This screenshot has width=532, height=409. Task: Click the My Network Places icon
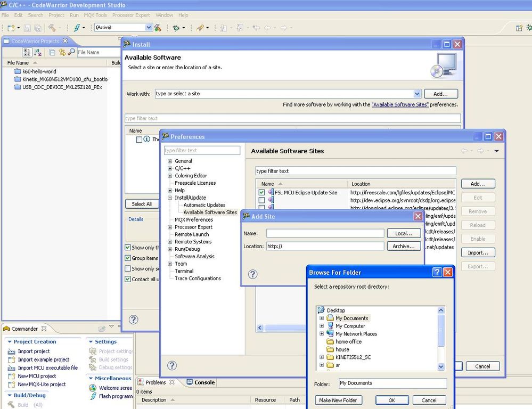click(x=330, y=334)
